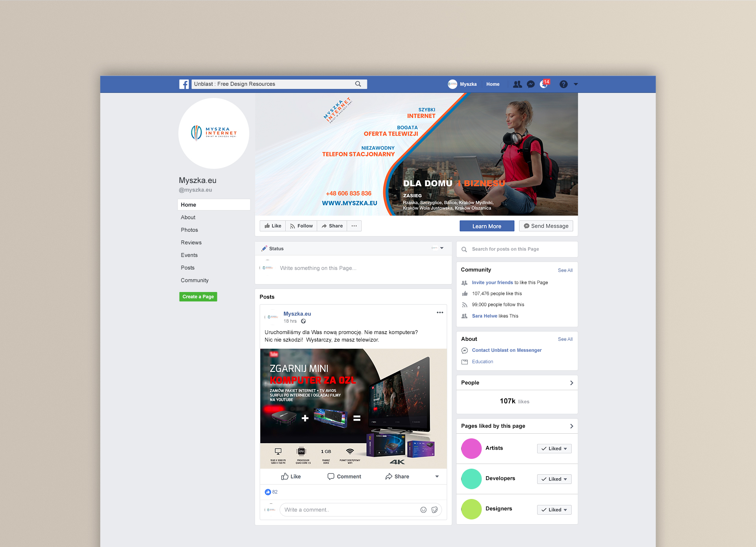Viewport: 756px width, 547px height.
Task: Open Reviews in the page sidebar
Action: [x=191, y=242]
